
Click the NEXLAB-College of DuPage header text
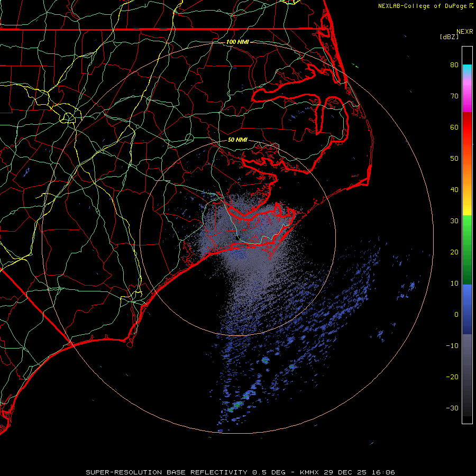pyautogui.click(x=423, y=6)
